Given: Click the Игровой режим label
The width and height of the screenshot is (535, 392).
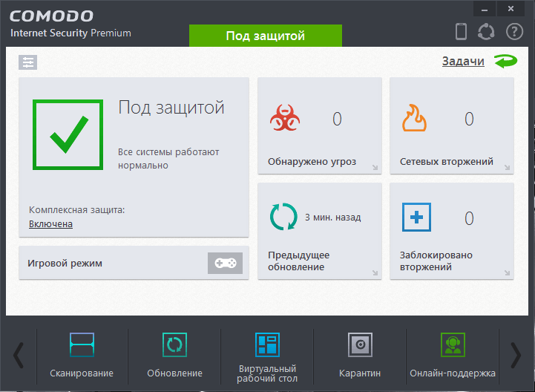Looking at the screenshot, I should [65, 264].
